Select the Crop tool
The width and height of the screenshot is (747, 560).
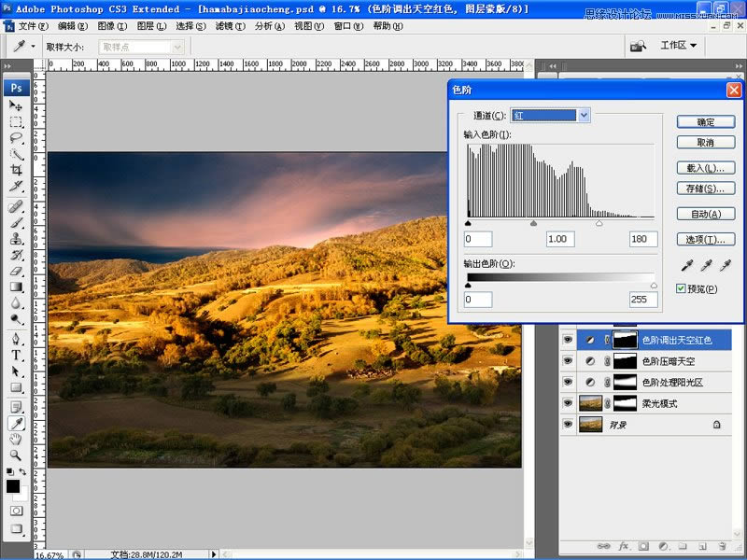click(16, 170)
